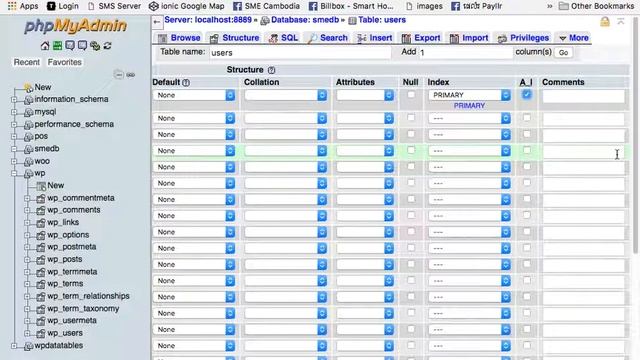Click the information_schema database icon
The width and height of the screenshot is (640, 360).
coord(29,100)
